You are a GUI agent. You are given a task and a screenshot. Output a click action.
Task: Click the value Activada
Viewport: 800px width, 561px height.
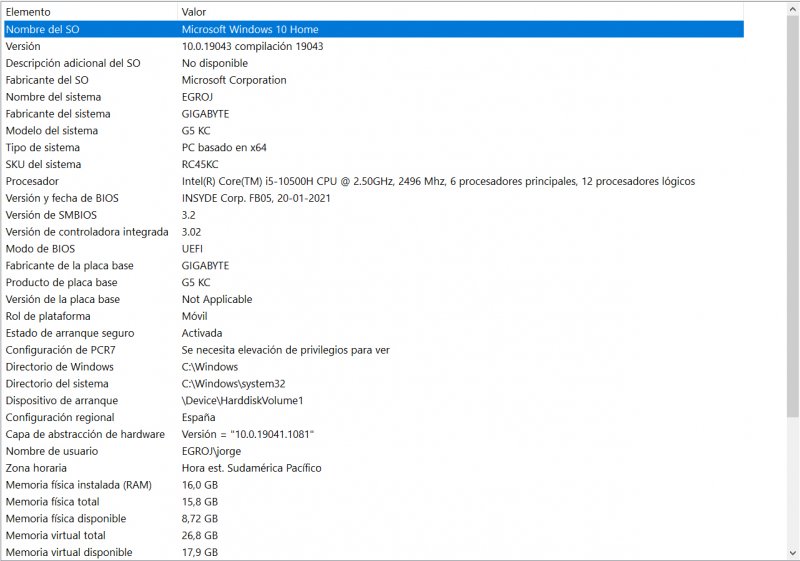[202, 333]
